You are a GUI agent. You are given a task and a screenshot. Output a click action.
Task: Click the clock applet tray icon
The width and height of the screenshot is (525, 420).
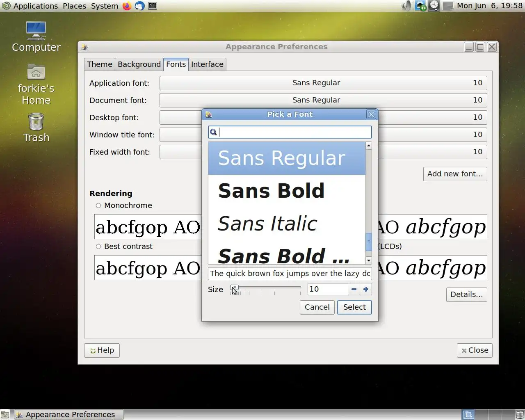434,6
